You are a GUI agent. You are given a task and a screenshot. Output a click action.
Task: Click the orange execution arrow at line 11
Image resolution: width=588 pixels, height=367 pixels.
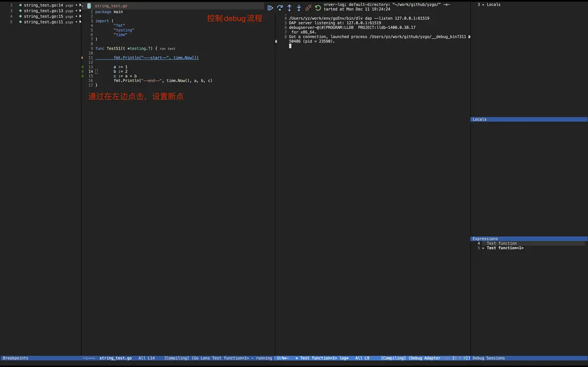82,58
